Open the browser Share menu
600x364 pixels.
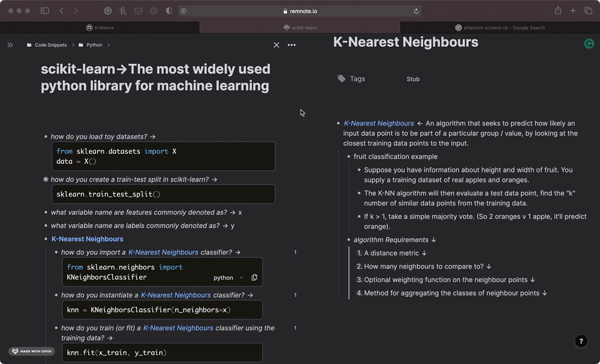[557, 11]
